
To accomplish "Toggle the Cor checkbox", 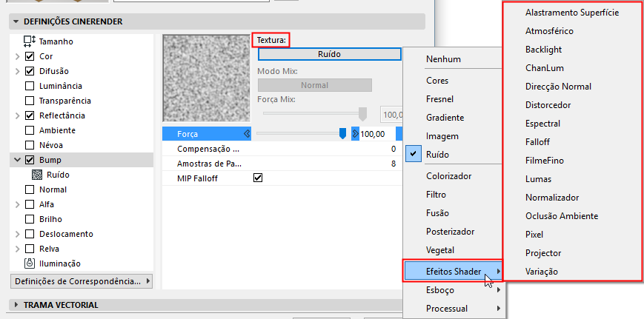I will [30, 56].
